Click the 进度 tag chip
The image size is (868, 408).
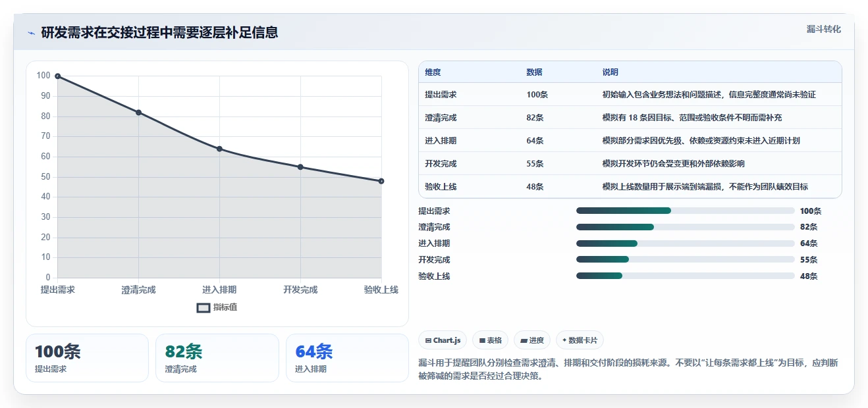click(x=531, y=340)
